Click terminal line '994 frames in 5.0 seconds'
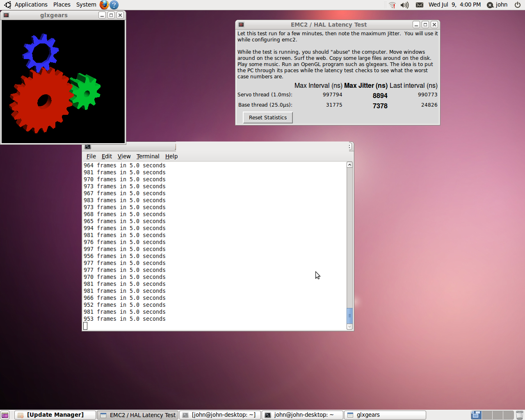Image resolution: width=525 pixels, height=420 pixels. [x=125, y=228]
